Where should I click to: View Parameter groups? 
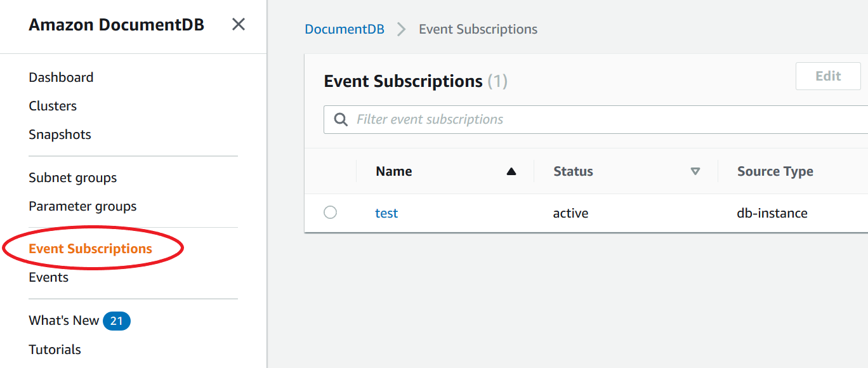pyautogui.click(x=82, y=206)
